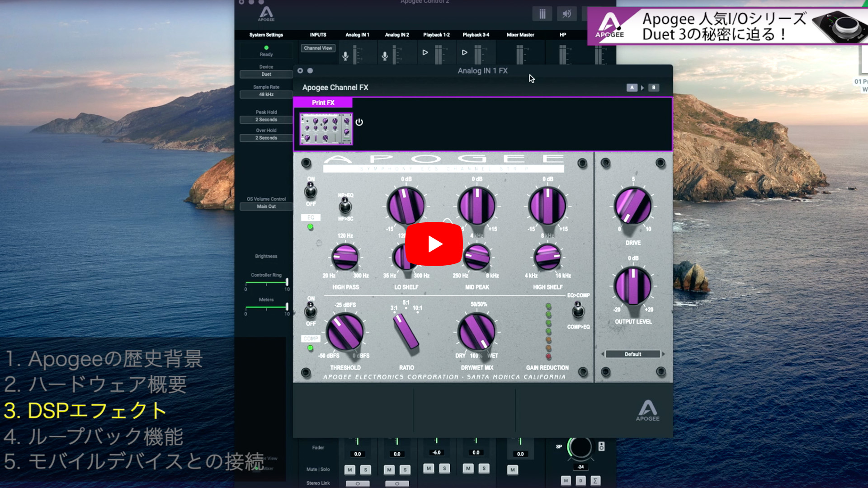The height and width of the screenshot is (488, 868).
Task: Click the speaker output icon beside SP knob
Action: click(x=601, y=446)
